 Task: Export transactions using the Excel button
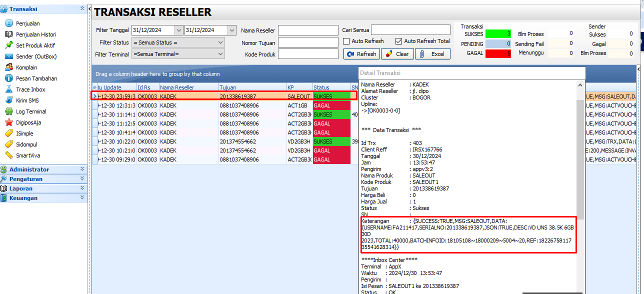(x=432, y=53)
